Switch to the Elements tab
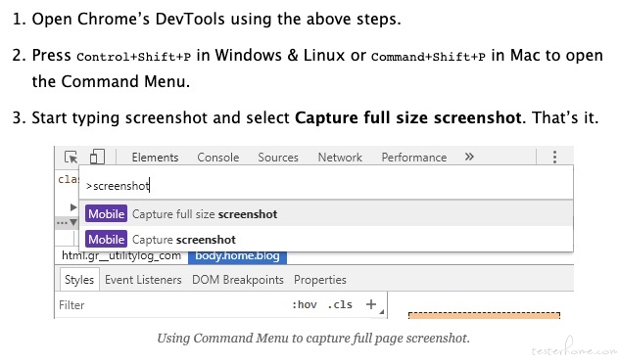619x364 pixels. pos(155,158)
